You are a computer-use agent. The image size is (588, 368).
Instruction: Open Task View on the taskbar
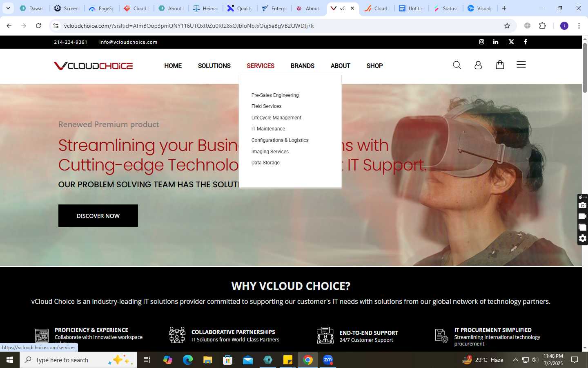point(147,360)
